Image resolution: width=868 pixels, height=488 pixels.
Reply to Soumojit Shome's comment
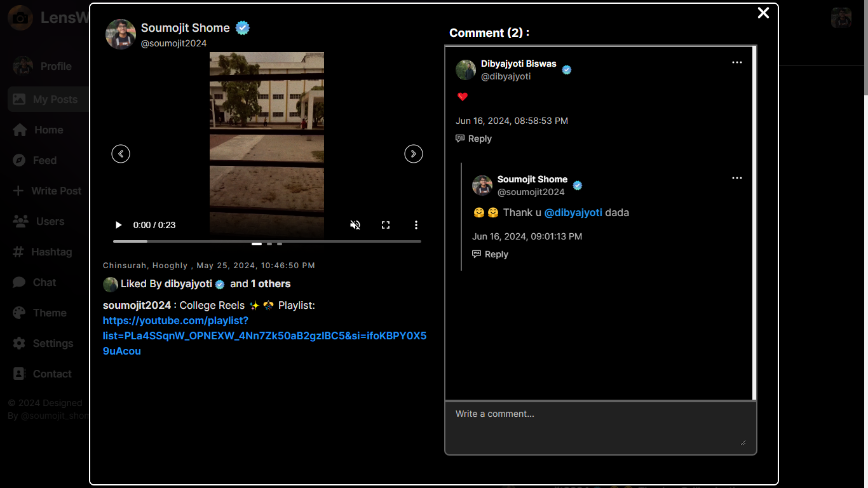(491, 254)
